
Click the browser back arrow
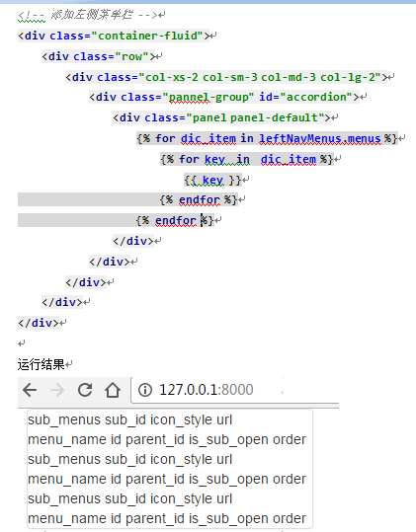pos(30,390)
